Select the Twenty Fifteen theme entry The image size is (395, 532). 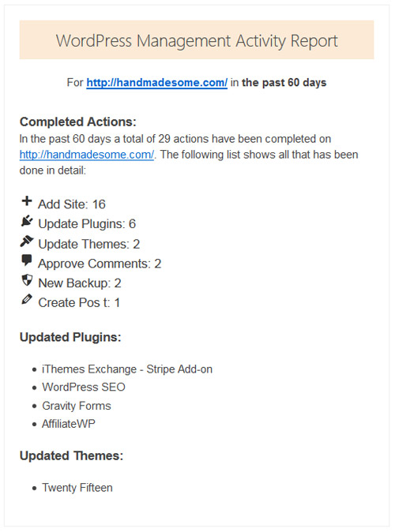(77, 488)
